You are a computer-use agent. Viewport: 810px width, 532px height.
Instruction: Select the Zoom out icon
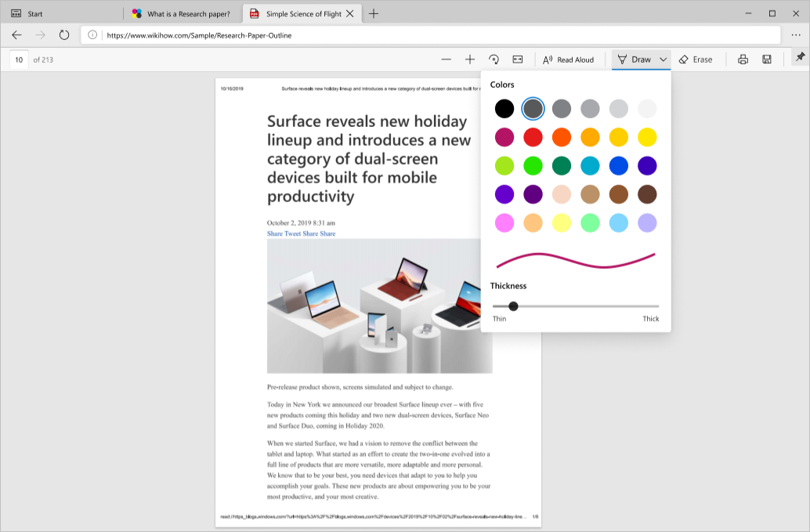click(447, 59)
